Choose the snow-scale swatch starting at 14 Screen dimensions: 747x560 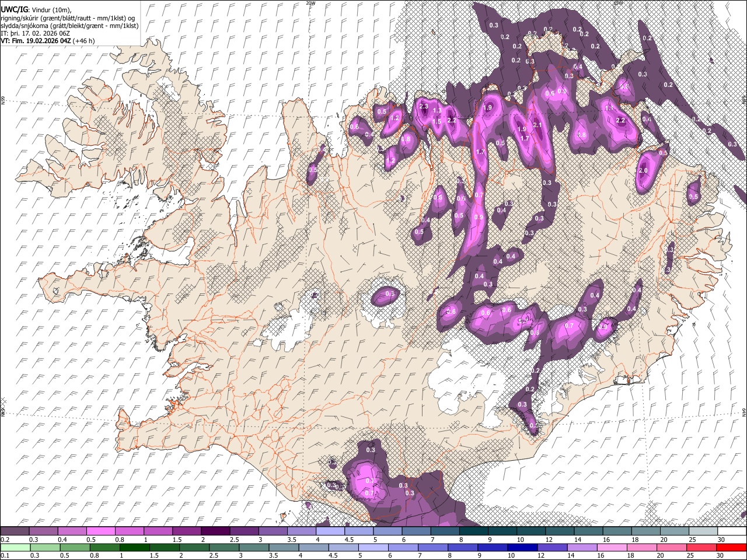point(589,531)
